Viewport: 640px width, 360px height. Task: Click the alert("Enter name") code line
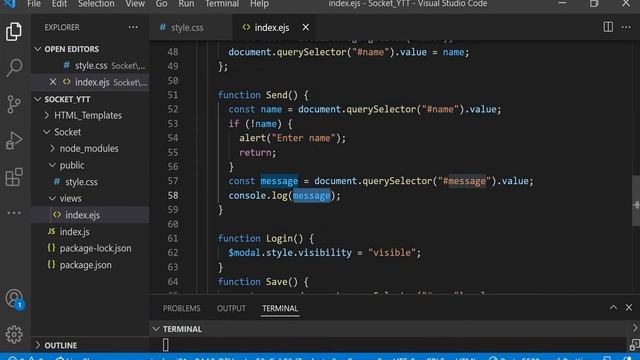pyautogui.click(x=292, y=138)
